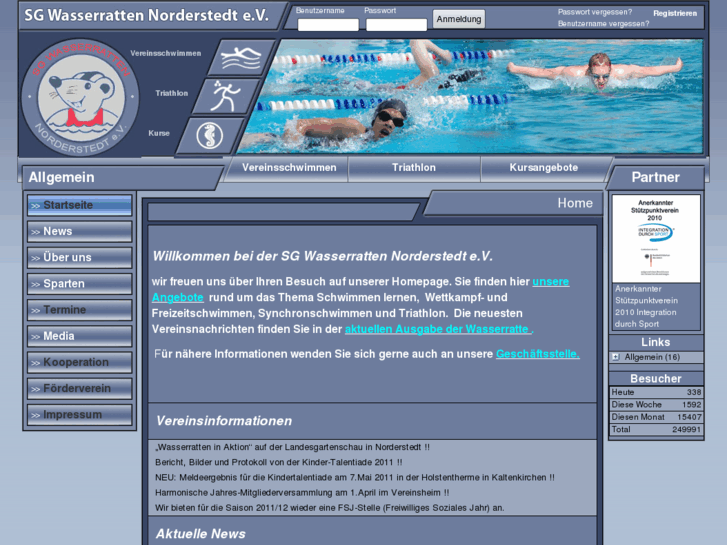Click the Kurse label beside the logo
This screenshot has height=545, width=727.
159,133
